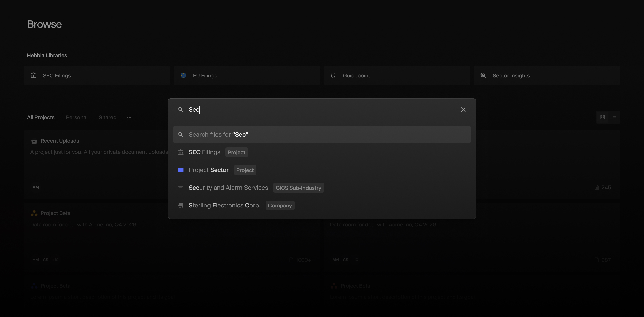Click the colored dots icon next to Project Beta
This screenshot has width=644, height=317.
(34, 213)
